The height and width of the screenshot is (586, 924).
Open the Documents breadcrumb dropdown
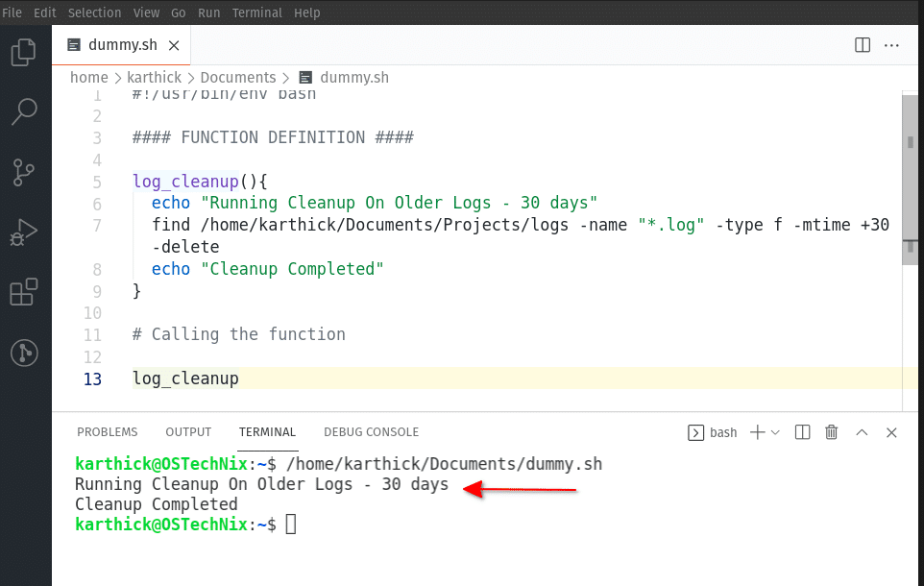238,77
